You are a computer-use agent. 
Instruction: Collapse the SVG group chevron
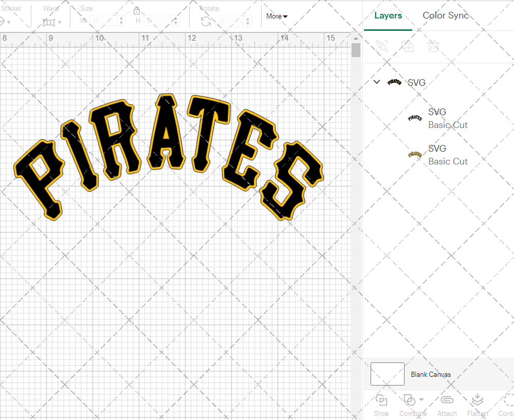tap(377, 82)
